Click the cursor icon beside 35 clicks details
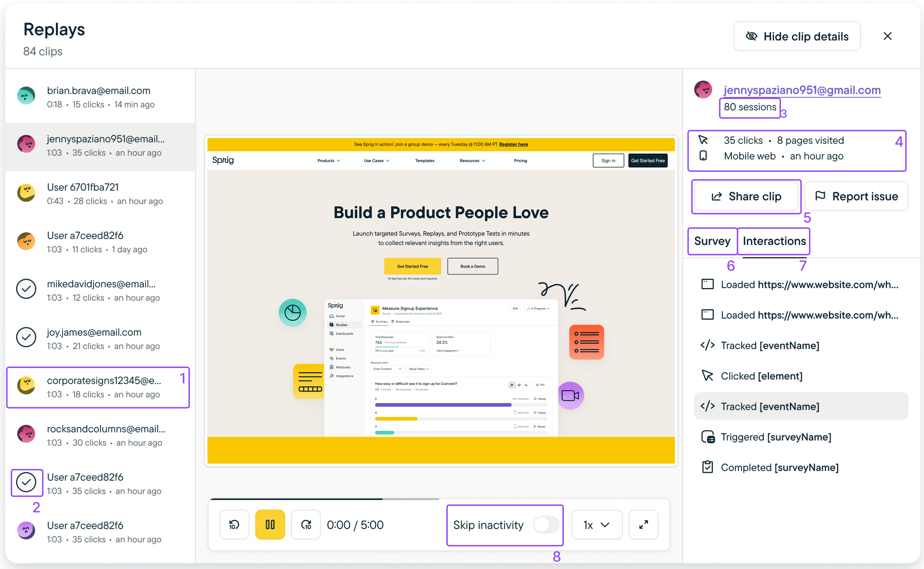Viewport: 924px width, 569px height. click(x=703, y=140)
